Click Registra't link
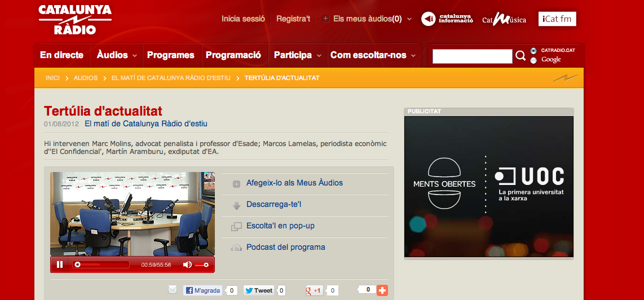 293,19
